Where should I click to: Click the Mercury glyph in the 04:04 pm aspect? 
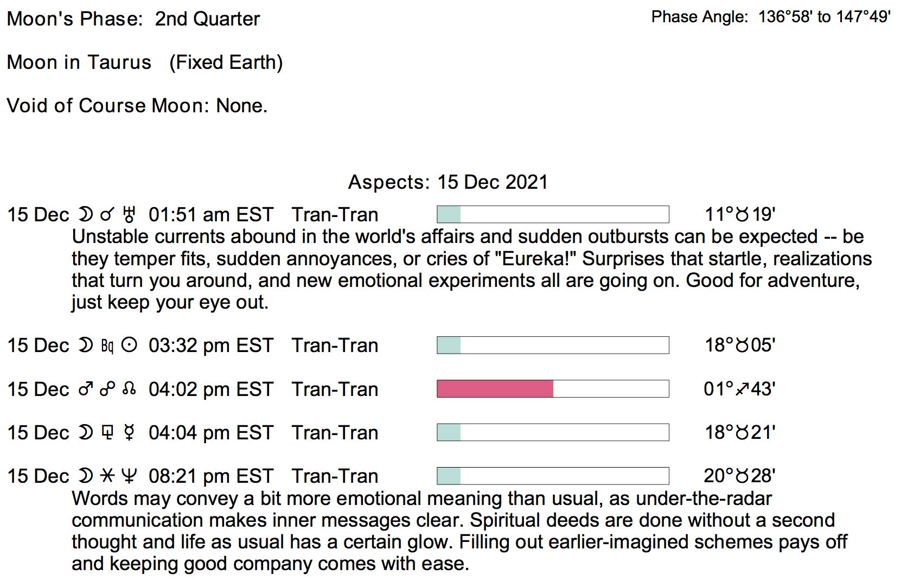[x=129, y=432]
